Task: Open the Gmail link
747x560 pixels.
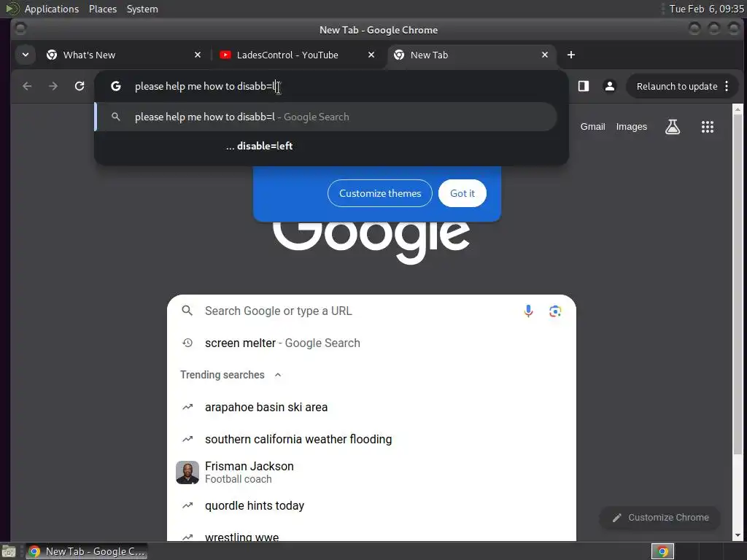Action: (x=592, y=127)
